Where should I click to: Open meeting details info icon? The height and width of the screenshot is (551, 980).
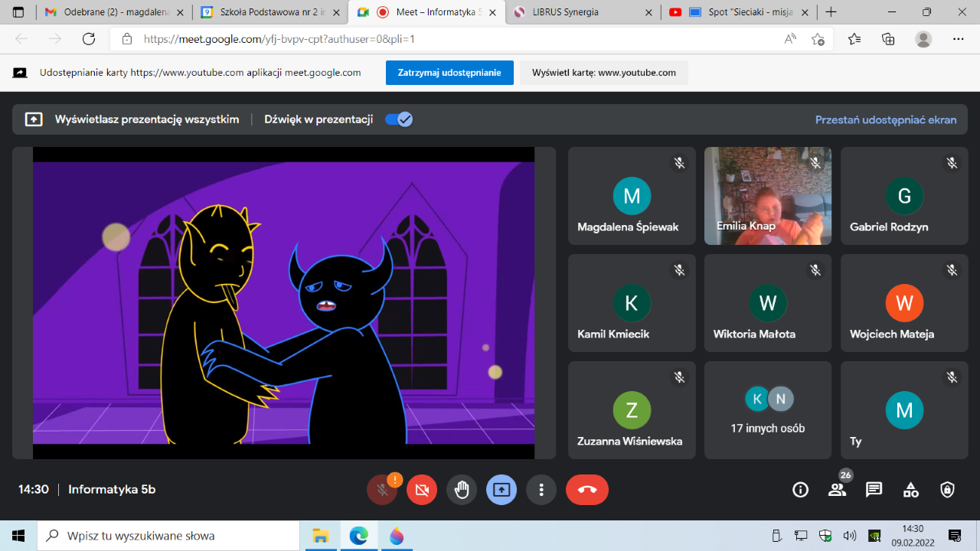point(800,490)
